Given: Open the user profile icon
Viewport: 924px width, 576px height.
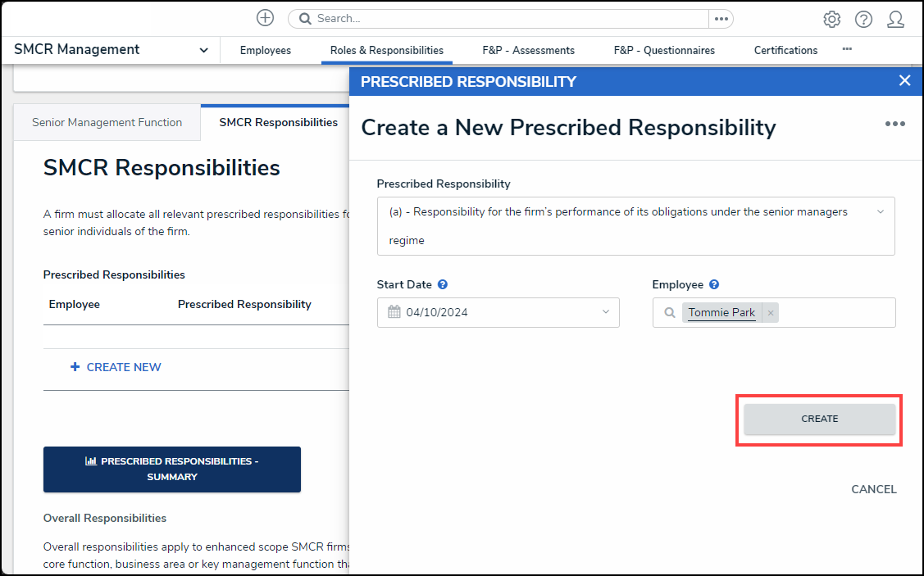Looking at the screenshot, I should coord(895,19).
